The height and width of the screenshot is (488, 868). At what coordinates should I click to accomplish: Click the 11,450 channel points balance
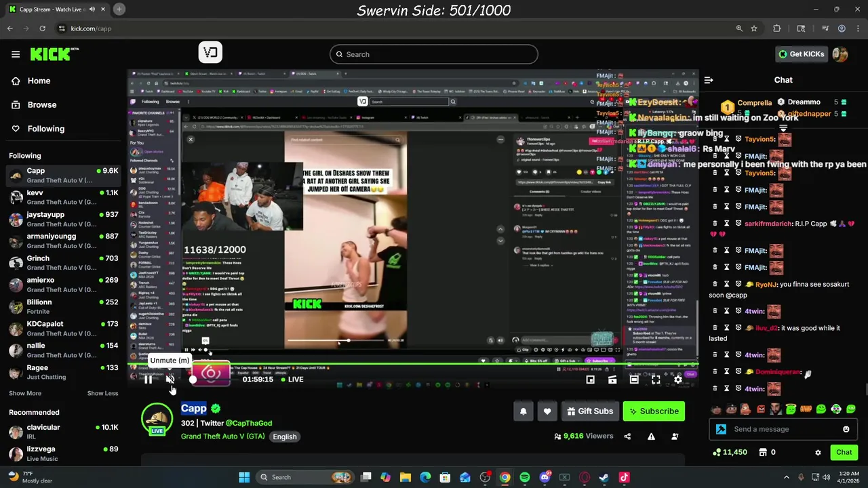pos(730,452)
